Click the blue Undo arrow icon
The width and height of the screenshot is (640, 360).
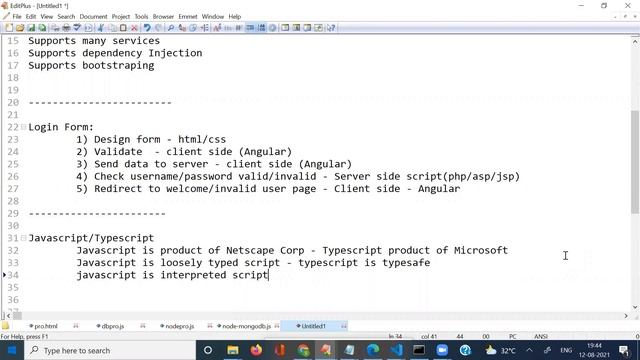click(147, 28)
